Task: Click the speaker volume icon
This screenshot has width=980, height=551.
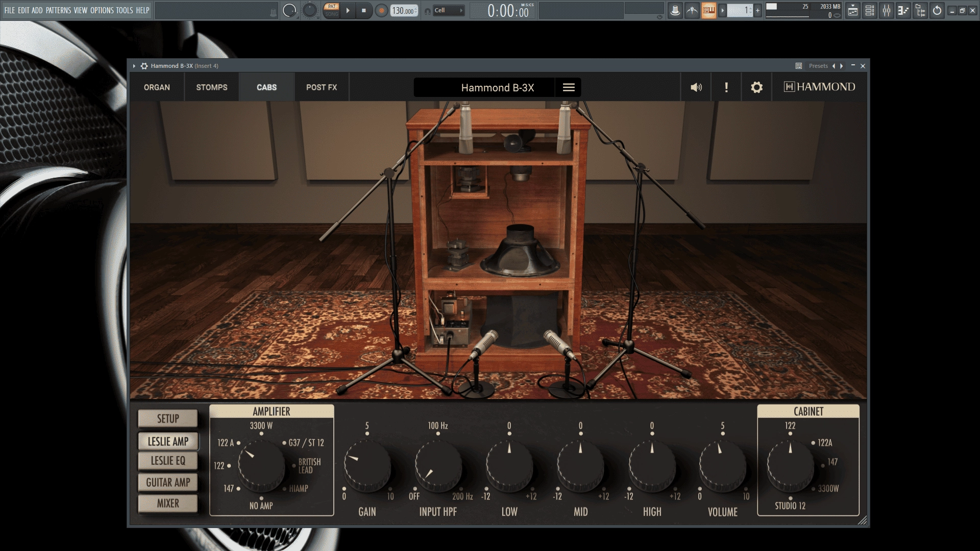Action: [x=696, y=87]
